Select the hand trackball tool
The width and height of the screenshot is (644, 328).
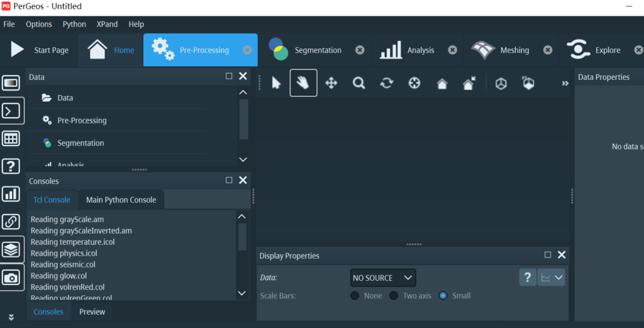pos(304,83)
